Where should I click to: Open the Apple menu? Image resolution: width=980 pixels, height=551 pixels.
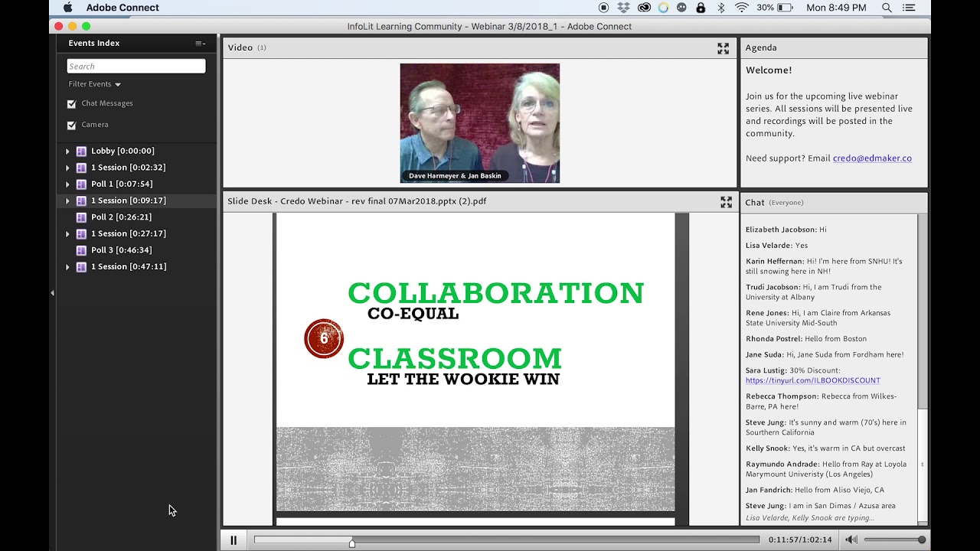coord(67,8)
